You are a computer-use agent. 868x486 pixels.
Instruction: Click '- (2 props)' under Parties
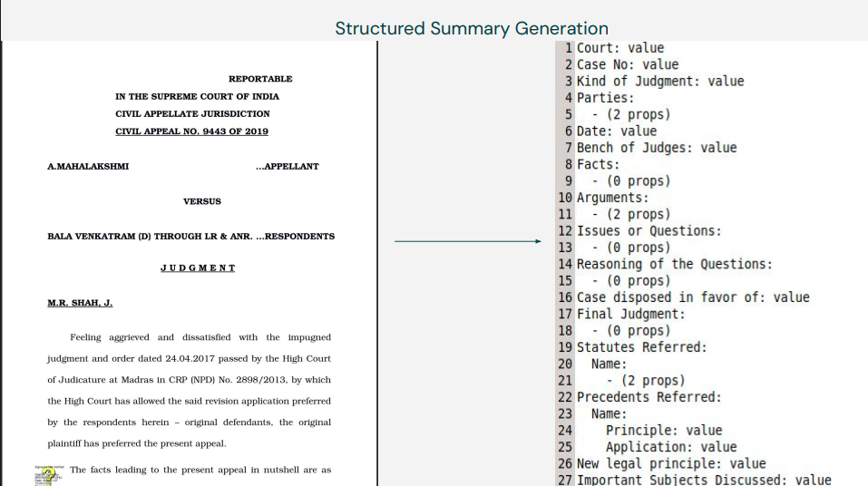click(x=631, y=114)
